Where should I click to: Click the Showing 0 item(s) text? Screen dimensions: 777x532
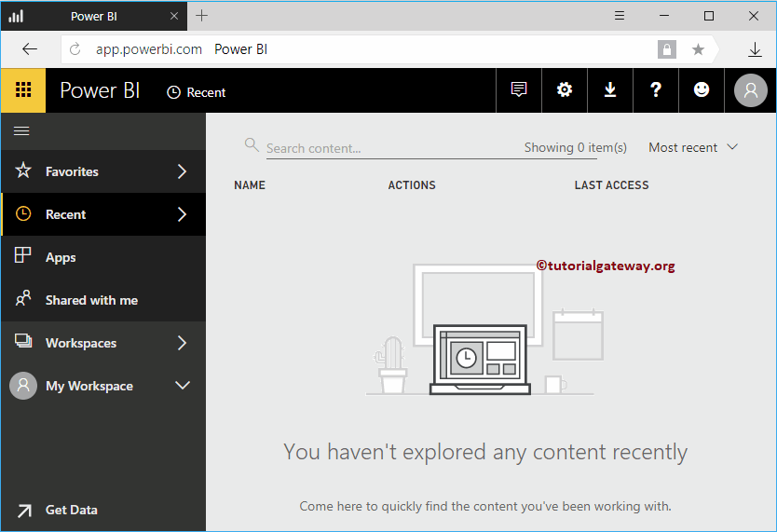click(x=576, y=147)
